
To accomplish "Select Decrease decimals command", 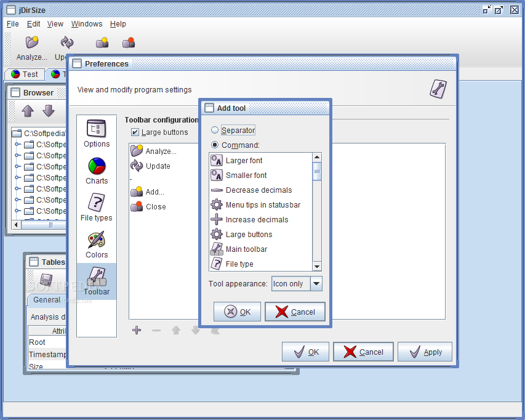I will pos(260,190).
